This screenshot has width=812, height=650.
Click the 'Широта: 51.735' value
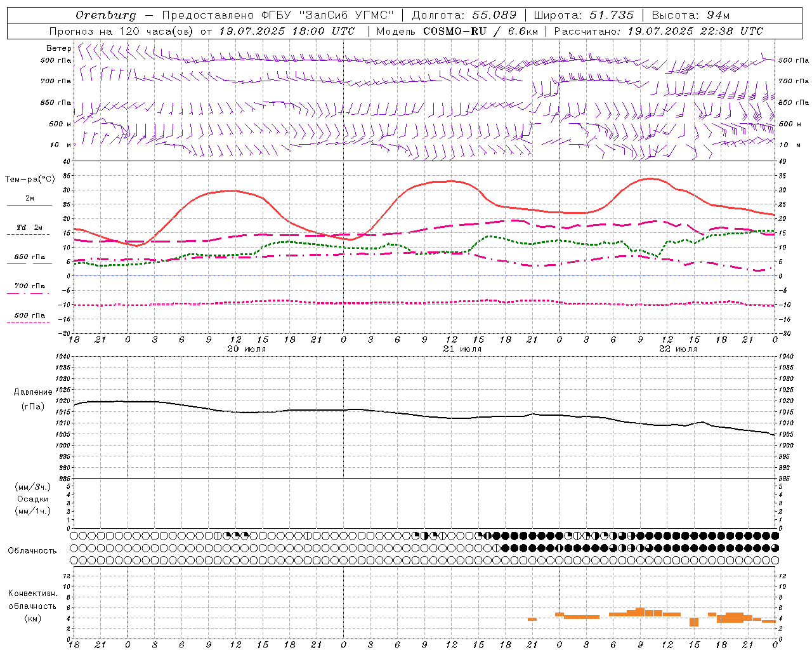click(x=584, y=15)
